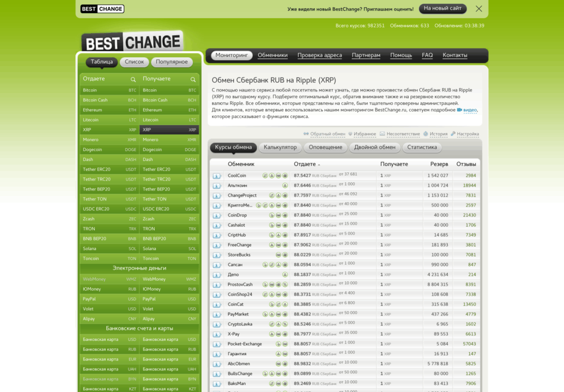Image resolution: width=564 pixels, height=392 pixels.
Task: Open info icon for Депо row
Action: pos(217,275)
